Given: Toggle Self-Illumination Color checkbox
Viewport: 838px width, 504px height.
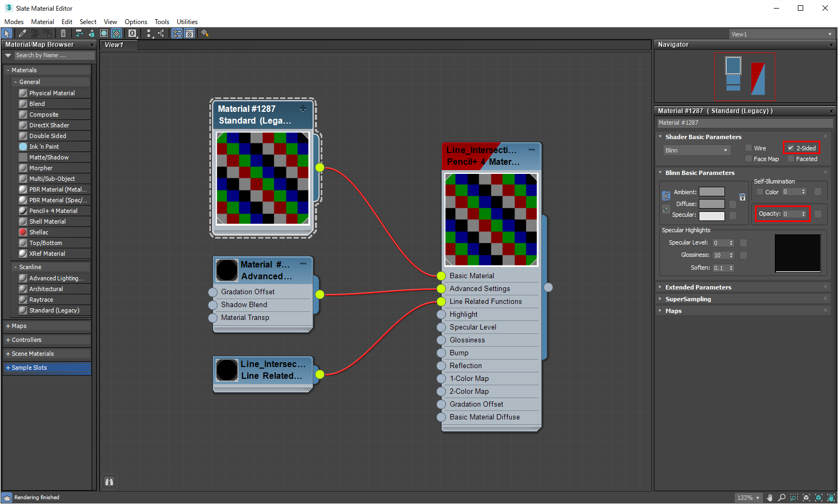Looking at the screenshot, I should [759, 192].
